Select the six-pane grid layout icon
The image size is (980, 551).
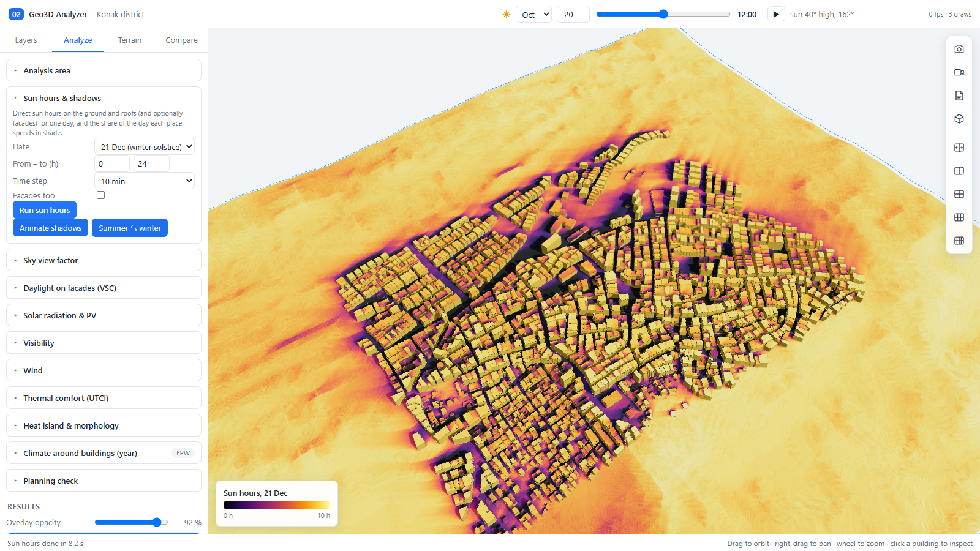point(959,217)
